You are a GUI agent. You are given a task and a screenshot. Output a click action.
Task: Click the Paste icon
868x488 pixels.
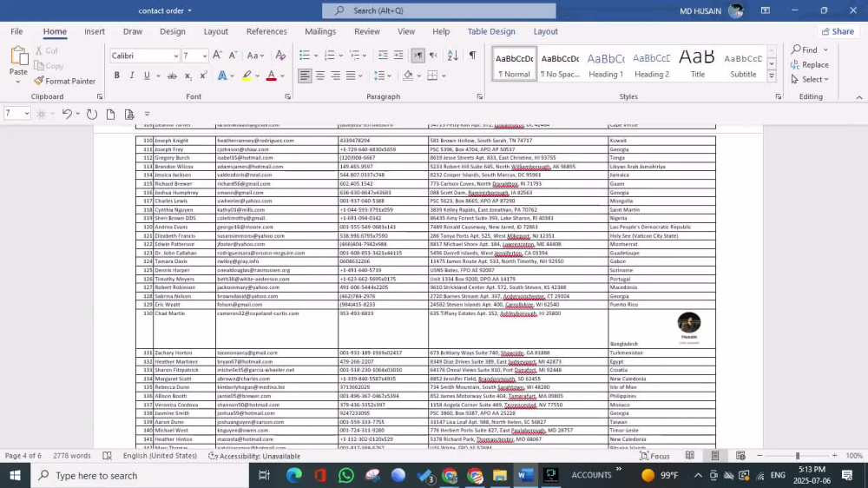[x=18, y=57]
